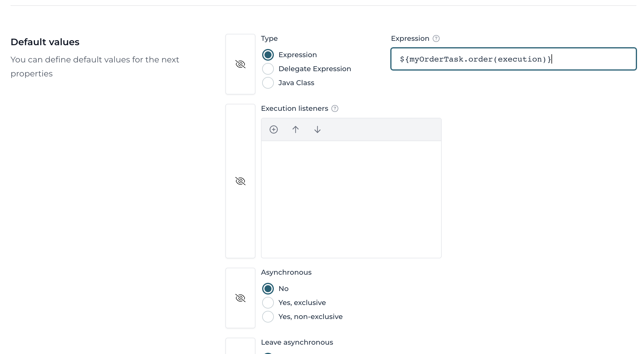Select Delegate Expression as the type
The width and height of the screenshot is (644, 354).
268,69
